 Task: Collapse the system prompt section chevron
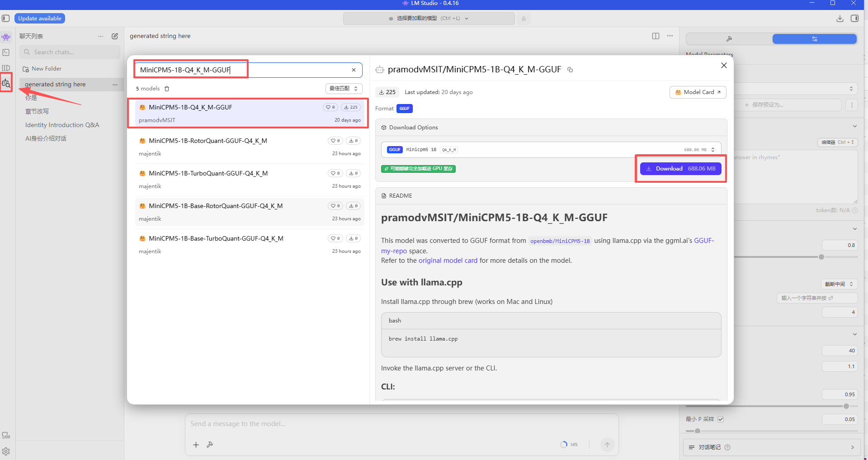tap(855, 126)
